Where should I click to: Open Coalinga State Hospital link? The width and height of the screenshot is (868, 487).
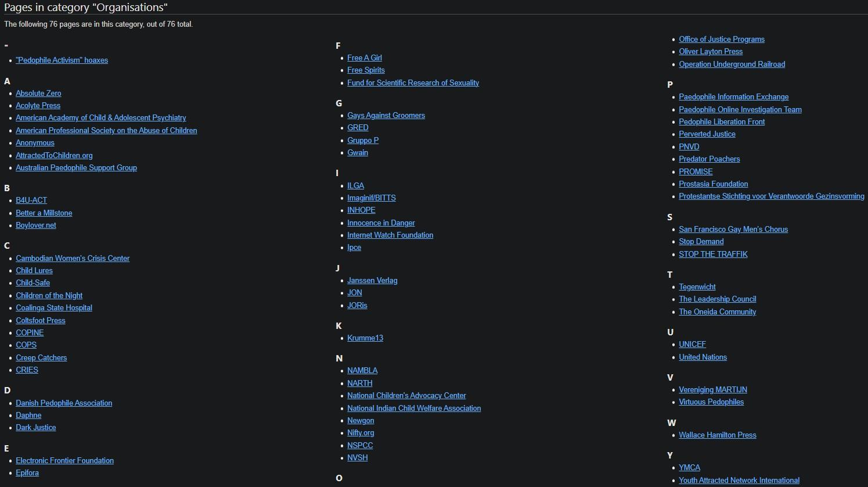[x=54, y=307]
